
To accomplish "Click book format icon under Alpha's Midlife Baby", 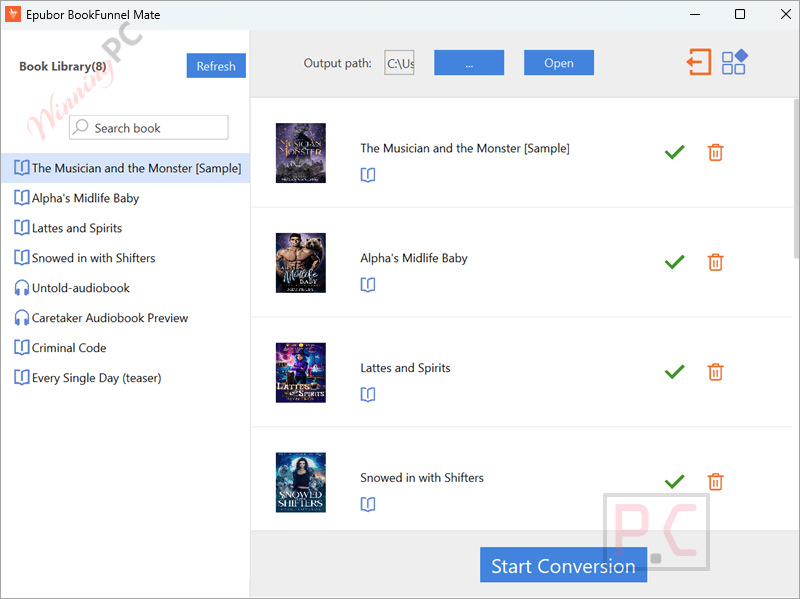I will point(368,285).
